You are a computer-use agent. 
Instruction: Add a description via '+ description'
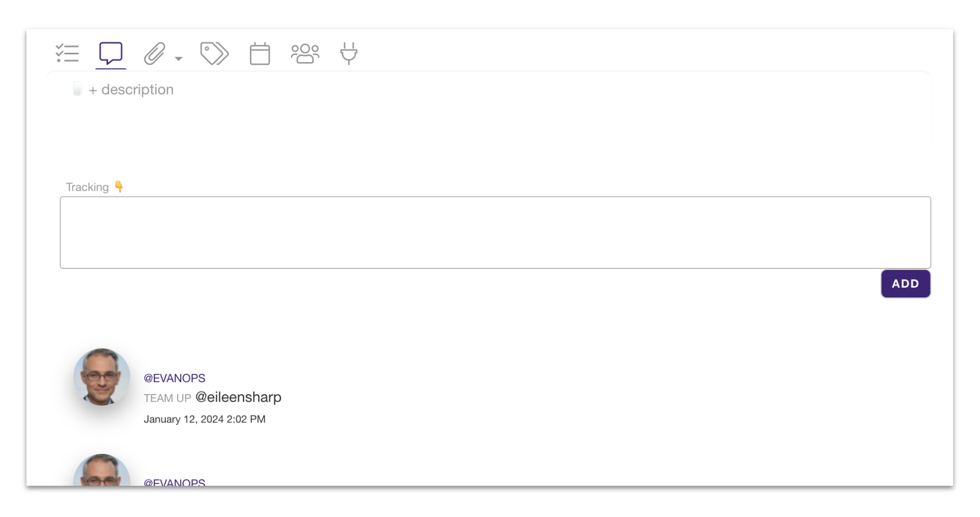click(131, 89)
